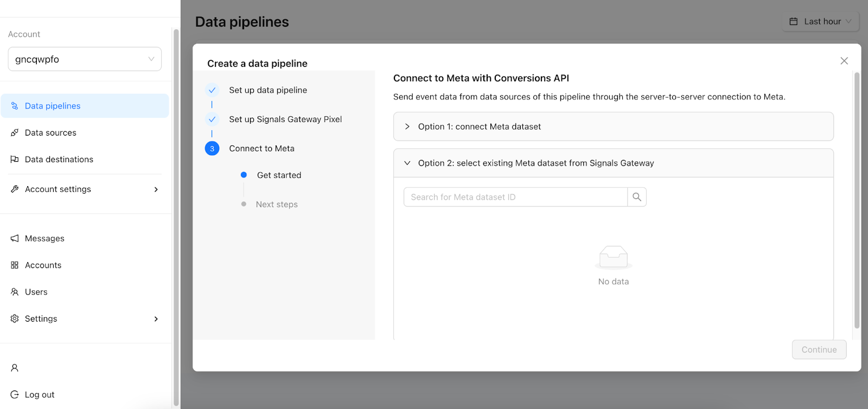Expand the Settings submenu chevron

(156, 319)
